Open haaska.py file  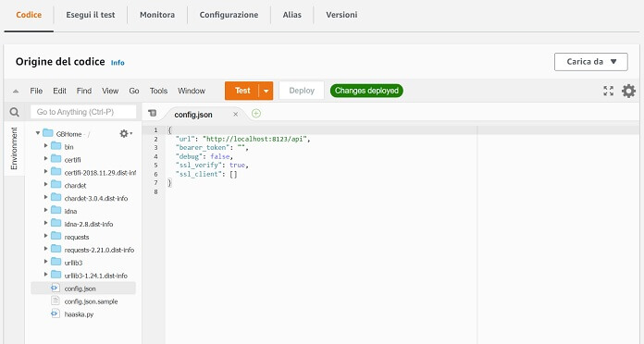[x=79, y=314]
